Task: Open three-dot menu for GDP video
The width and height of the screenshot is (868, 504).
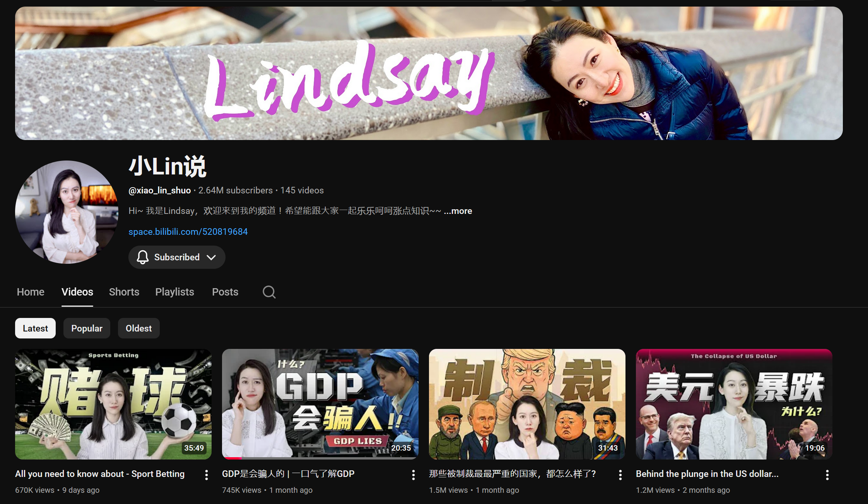Action: pos(413,475)
